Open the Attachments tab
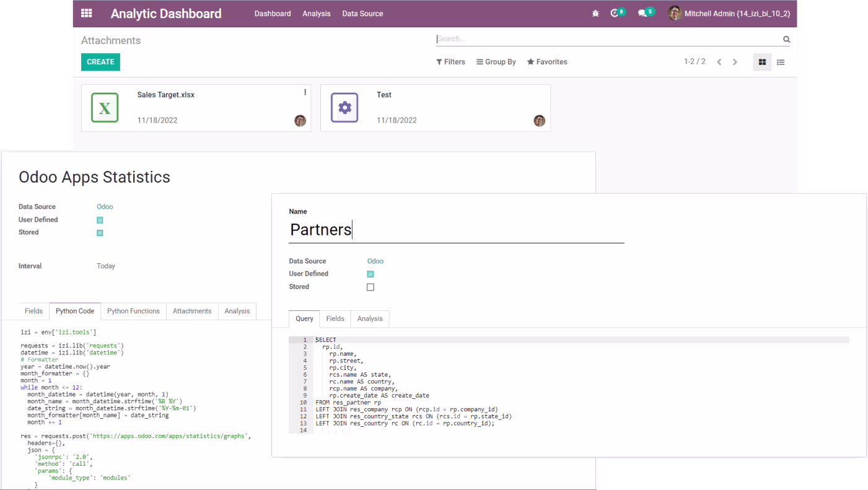Viewport: 868px width, 490px height. (x=192, y=311)
